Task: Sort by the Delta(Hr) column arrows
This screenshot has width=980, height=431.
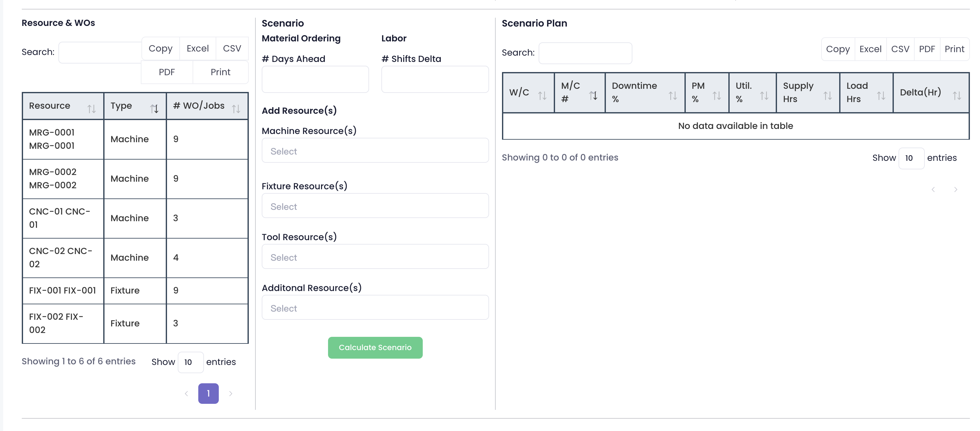Action: pos(957,96)
